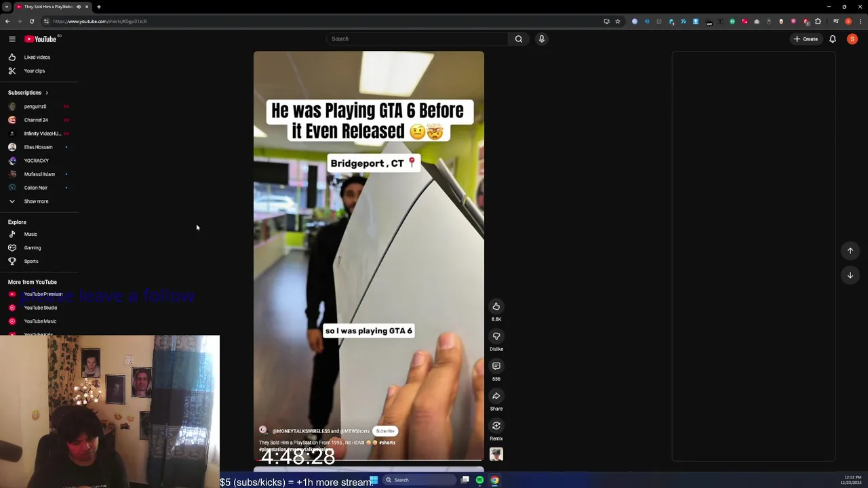Image resolution: width=868 pixels, height=488 pixels.
Task: Start voice search with the microphone
Action: click(541, 39)
